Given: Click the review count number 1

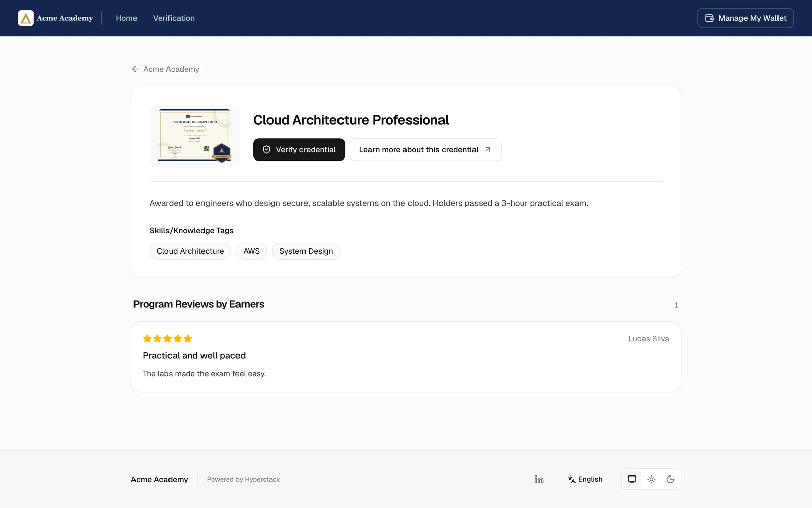Looking at the screenshot, I should click(676, 305).
